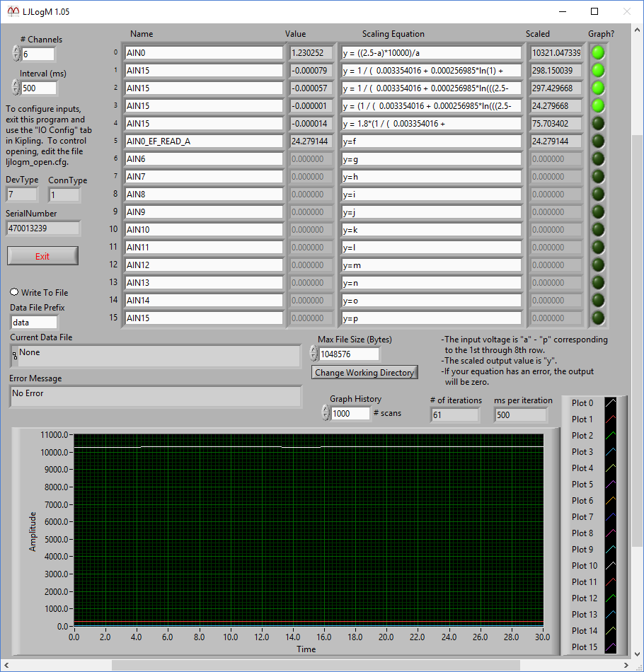Screen dimensions: 644x672
Task: Toggle the green Graph LED for AIN0
Action: pos(598,52)
